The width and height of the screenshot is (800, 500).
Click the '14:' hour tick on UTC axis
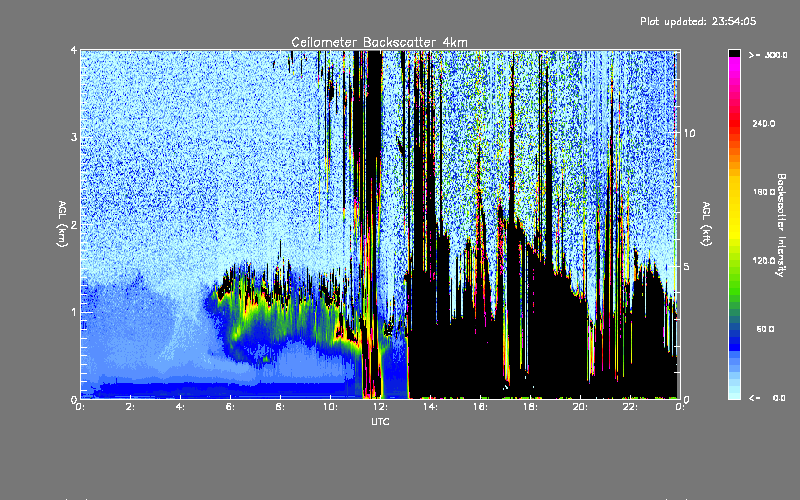pos(430,407)
